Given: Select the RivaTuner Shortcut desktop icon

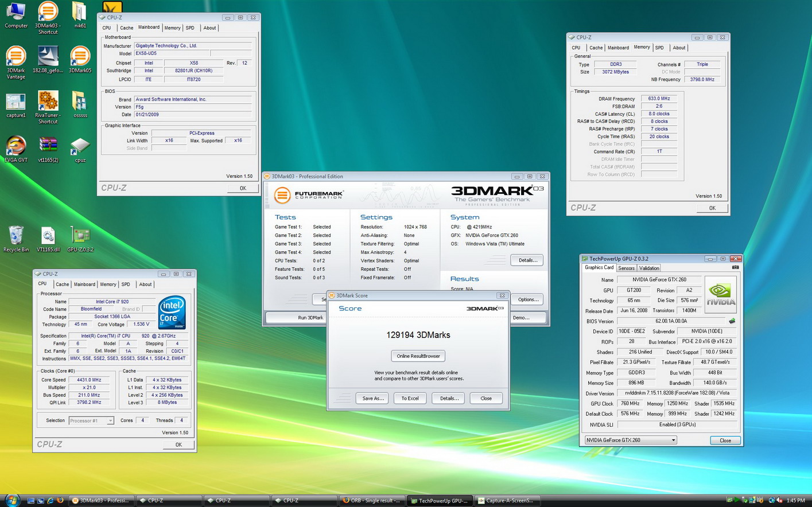Looking at the screenshot, I should (x=48, y=108).
